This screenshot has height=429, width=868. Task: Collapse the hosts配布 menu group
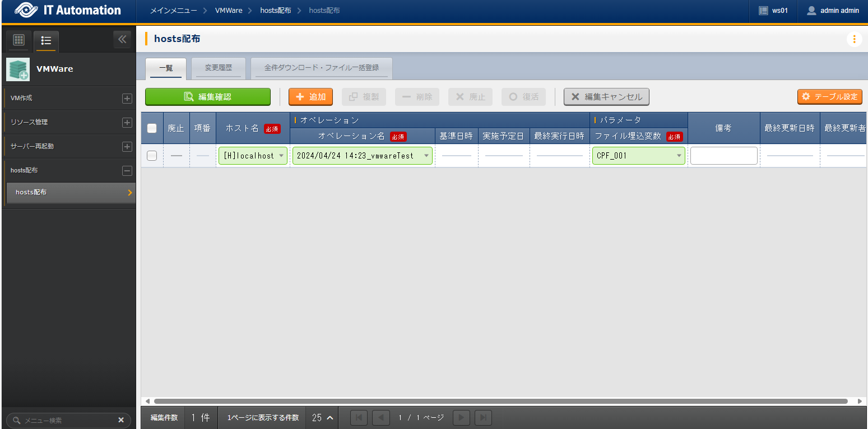(x=127, y=171)
